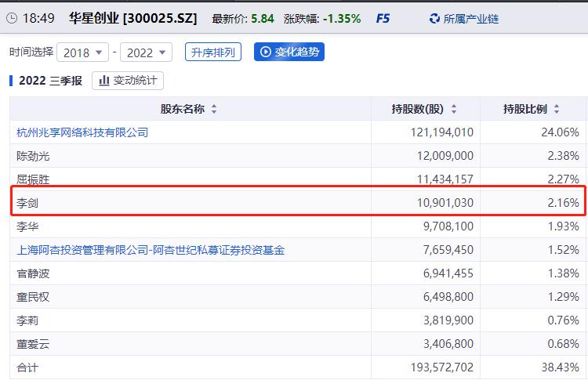588x380 pixels.
Task: Click the 38.43% total ratio
Action: tap(561, 367)
